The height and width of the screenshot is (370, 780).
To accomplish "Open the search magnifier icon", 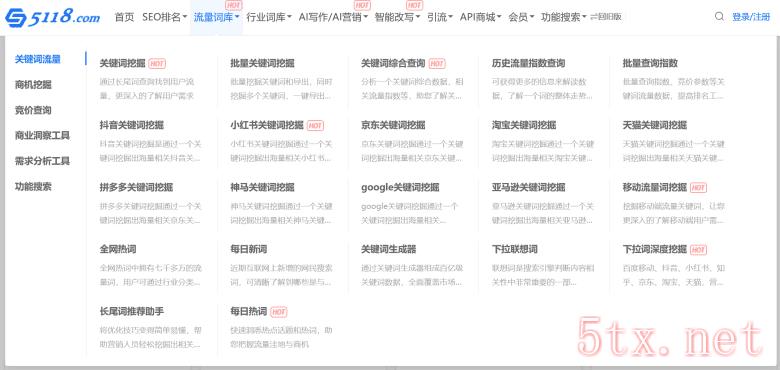I will tap(719, 16).
